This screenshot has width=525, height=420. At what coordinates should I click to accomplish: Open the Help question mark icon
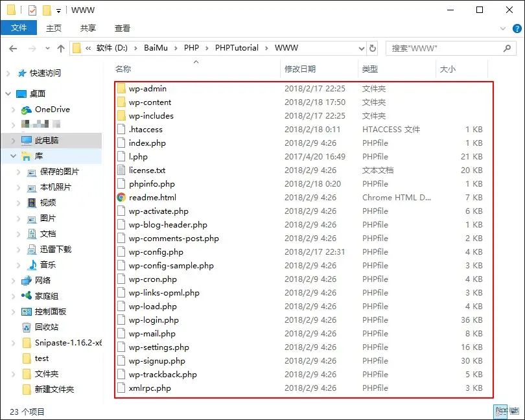coord(516,29)
